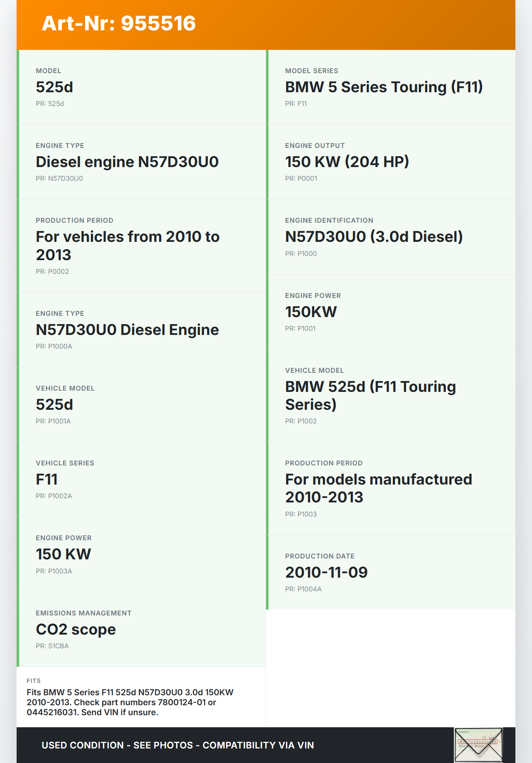Select Diesel engine N57D30U0 value
This screenshot has height=763, width=532.
point(127,162)
